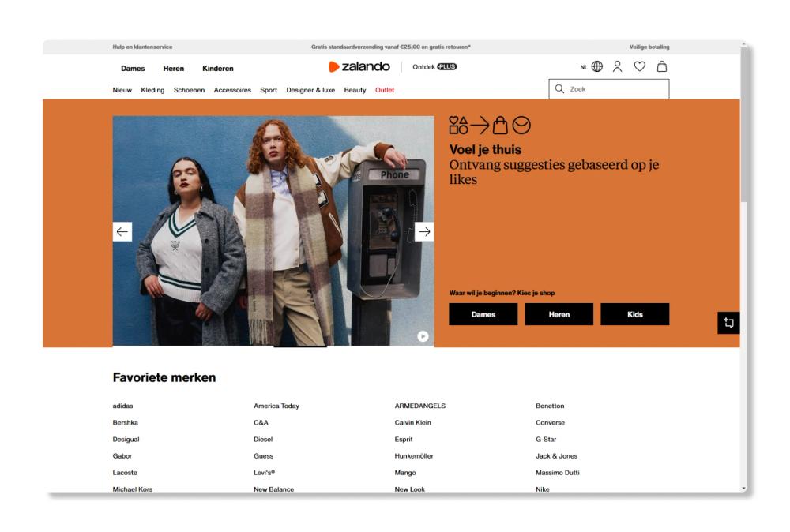Open the shopping bag icon
The width and height of the screenshot is (790, 532).
662,66
